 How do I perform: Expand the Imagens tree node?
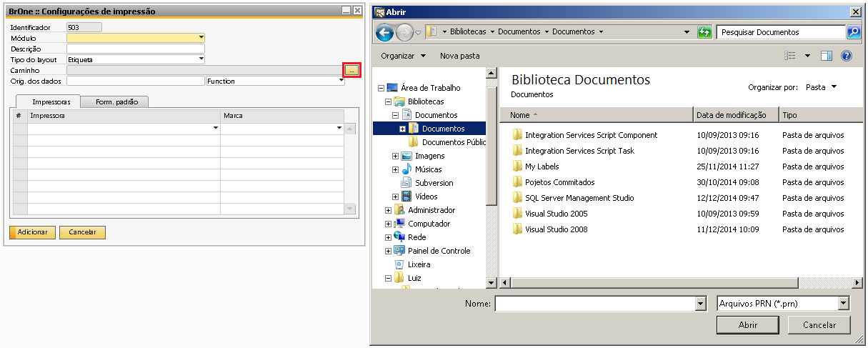pyautogui.click(x=396, y=156)
